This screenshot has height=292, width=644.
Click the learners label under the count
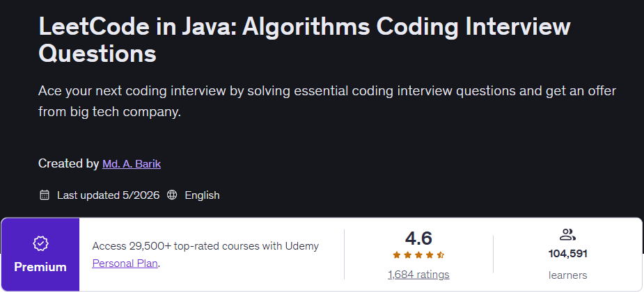pos(567,275)
